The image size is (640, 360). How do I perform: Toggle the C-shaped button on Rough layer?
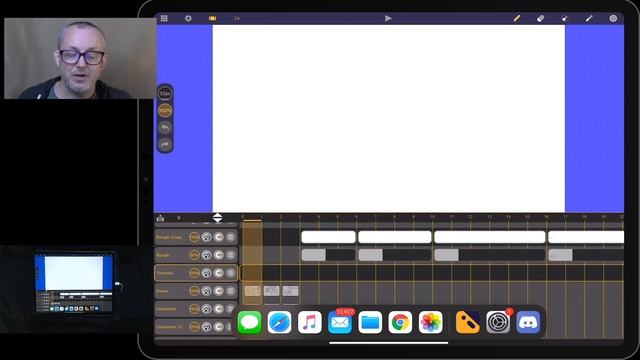(x=219, y=255)
